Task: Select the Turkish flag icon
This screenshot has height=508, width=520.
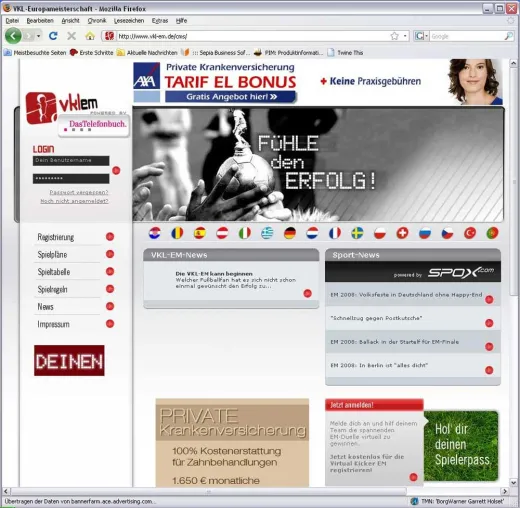Action: (x=470, y=233)
